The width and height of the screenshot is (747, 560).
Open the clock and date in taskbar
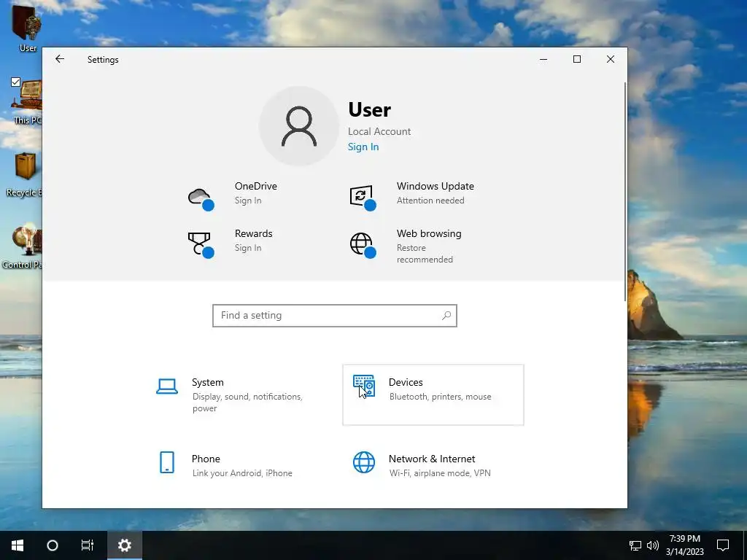click(x=684, y=545)
